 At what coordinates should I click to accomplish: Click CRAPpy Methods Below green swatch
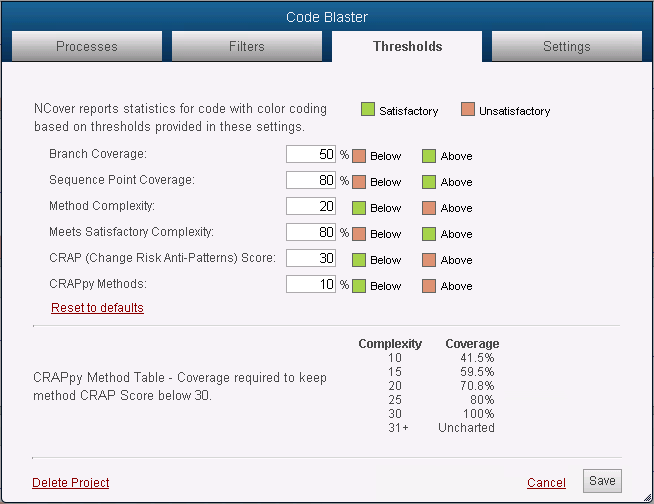[359, 286]
